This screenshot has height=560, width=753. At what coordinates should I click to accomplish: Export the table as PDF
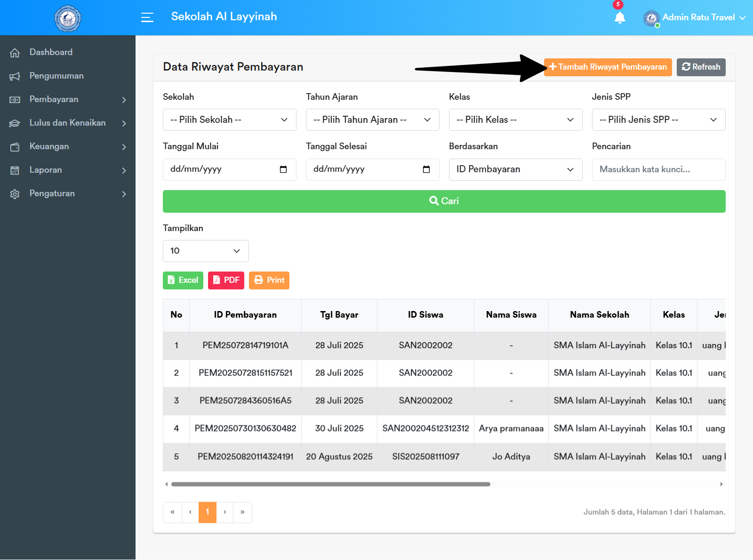pos(226,280)
